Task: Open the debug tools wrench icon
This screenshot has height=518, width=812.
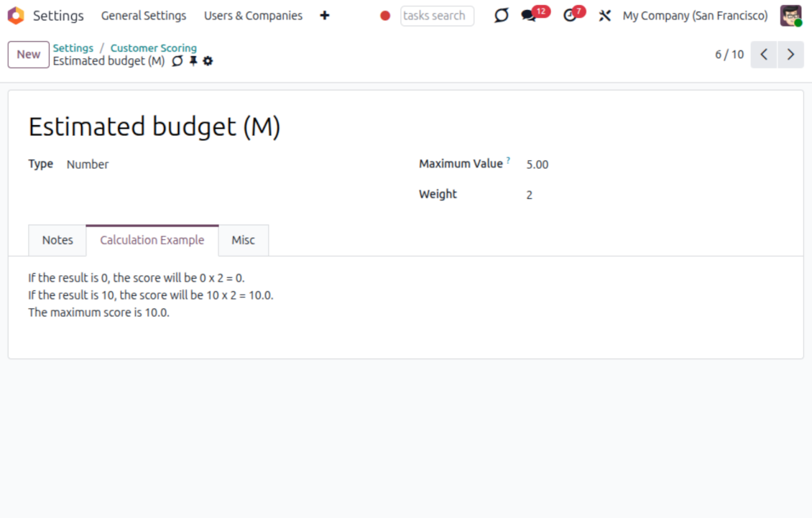Action: 604,16
